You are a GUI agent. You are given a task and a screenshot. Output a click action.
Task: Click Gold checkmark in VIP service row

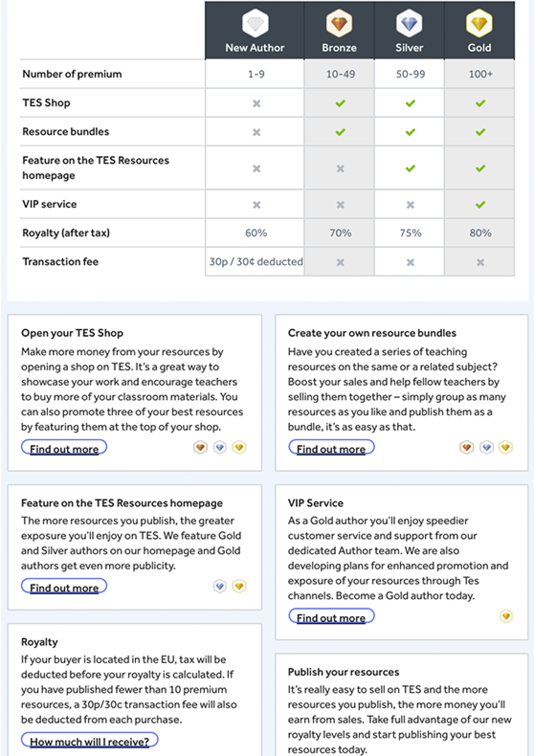coord(480,205)
